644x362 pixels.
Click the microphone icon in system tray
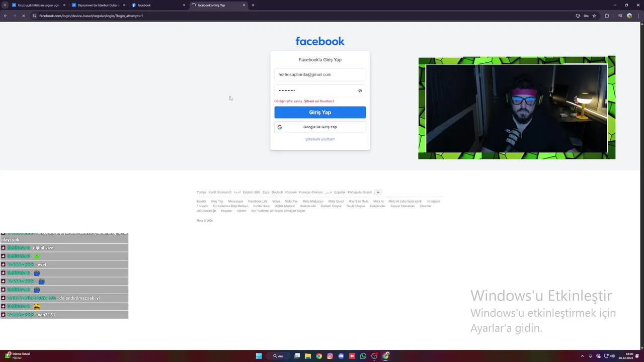[x=590, y=356]
